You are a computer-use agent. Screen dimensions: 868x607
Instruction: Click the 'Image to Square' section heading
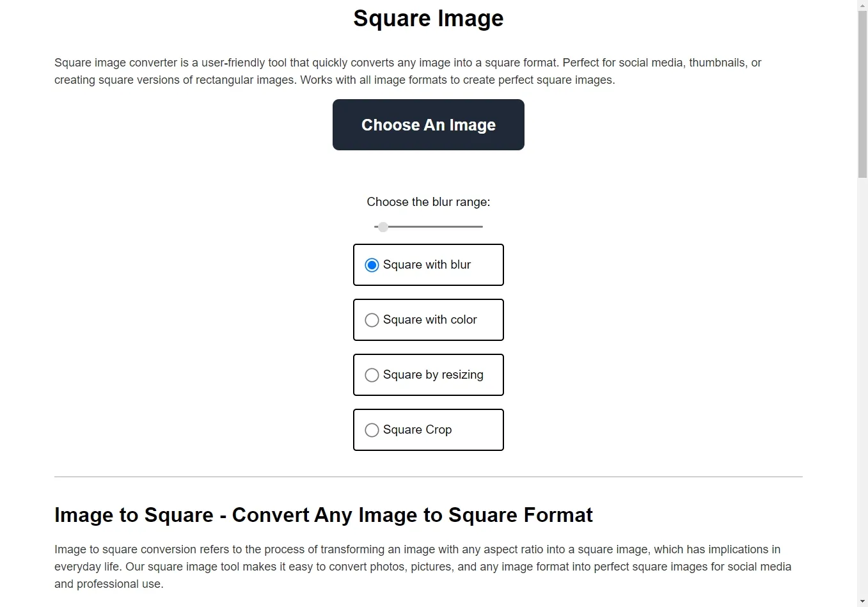click(x=324, y=515)
